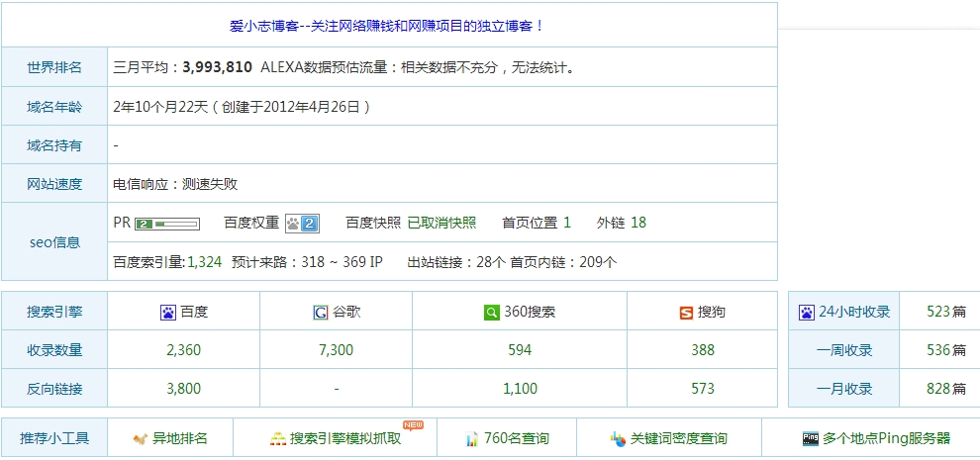This screenshot has height=460, width=980.
Task: Click 360搜索 indexed count 594
Action: tap(520, 350)
